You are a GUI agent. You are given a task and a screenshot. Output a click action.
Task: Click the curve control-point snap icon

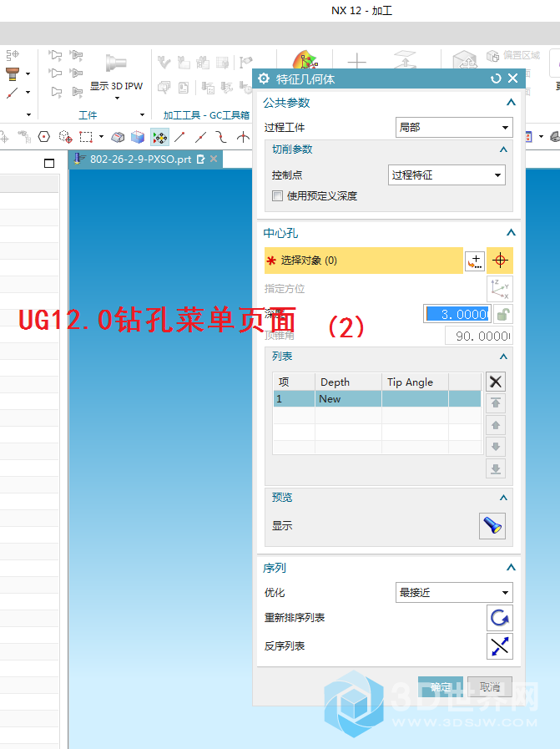(x=221, y=138)
